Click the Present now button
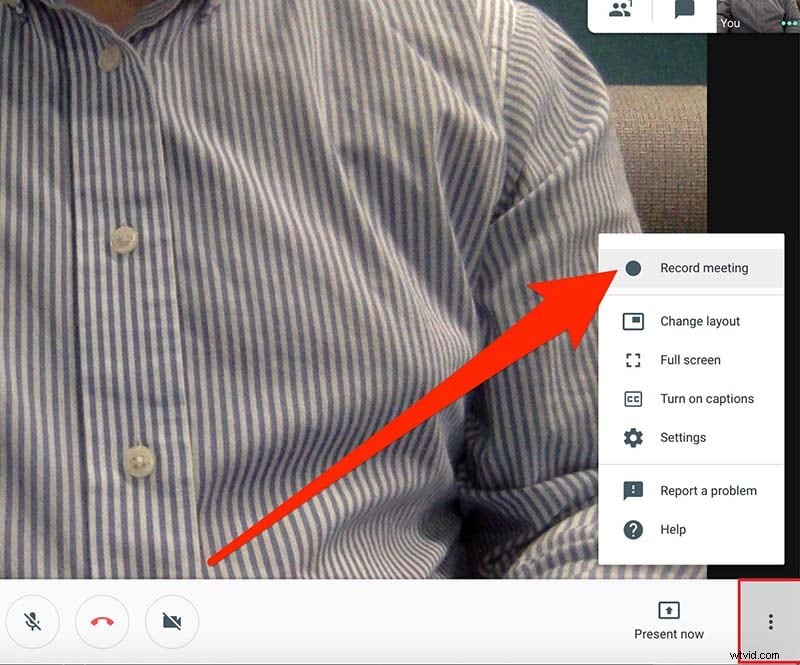 click(x=668, y=621)
